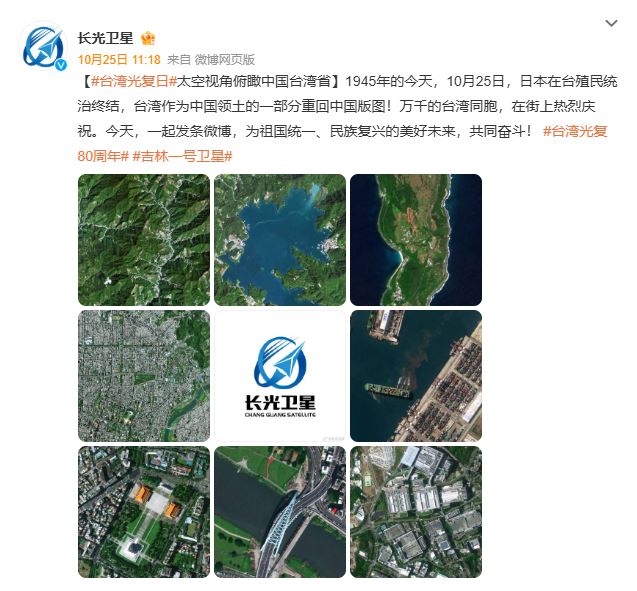637x591 pixels.
Task: Open post timestamp 10月25日 11:18
Action: coord(119,60)
